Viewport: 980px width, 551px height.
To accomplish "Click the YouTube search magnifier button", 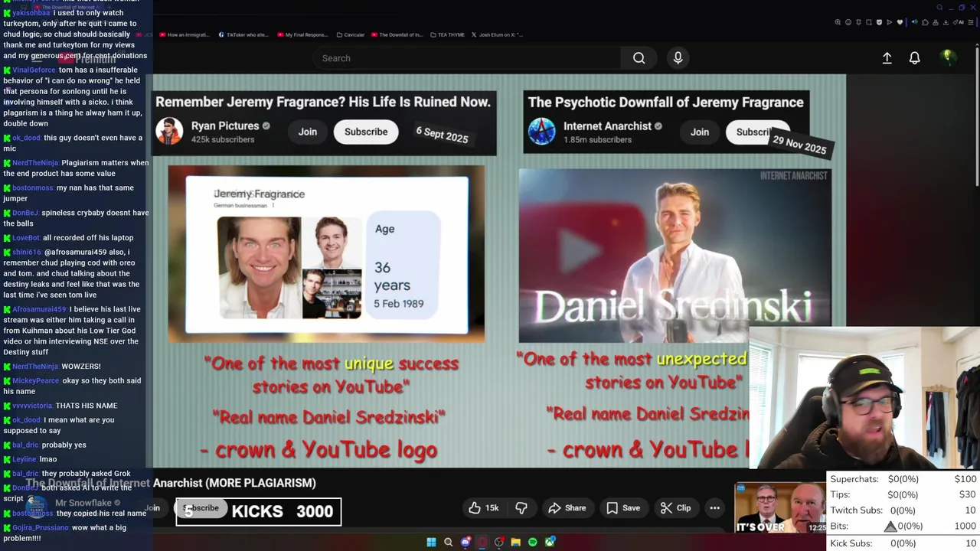I will pos(639,58).
